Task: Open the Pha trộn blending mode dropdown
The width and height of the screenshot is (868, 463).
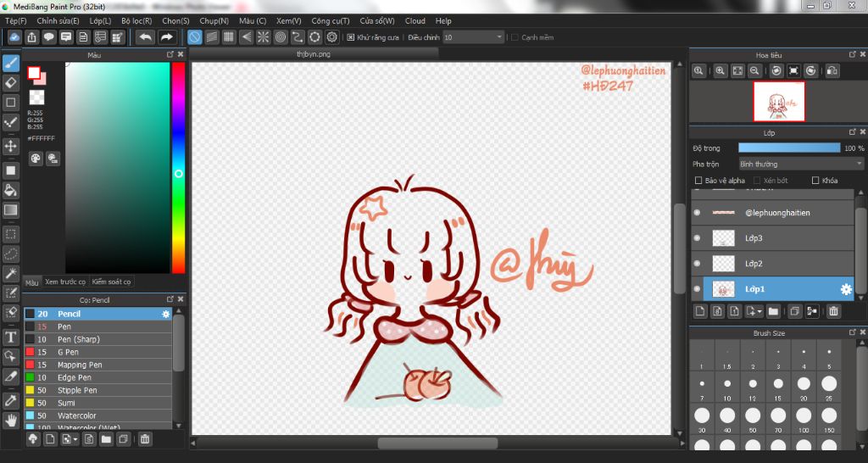Action: pyautogui.click(x=801, y=165)
